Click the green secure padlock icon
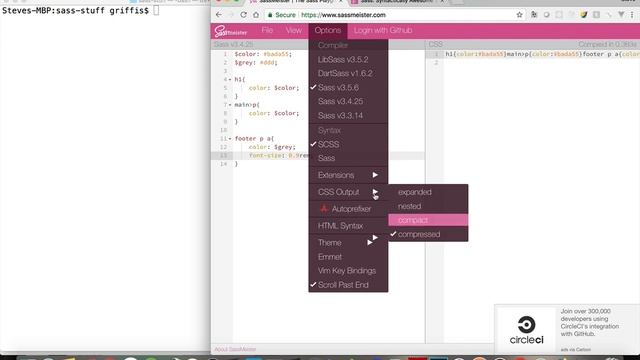Screen dimensions: 640x360 coord(270,15)
